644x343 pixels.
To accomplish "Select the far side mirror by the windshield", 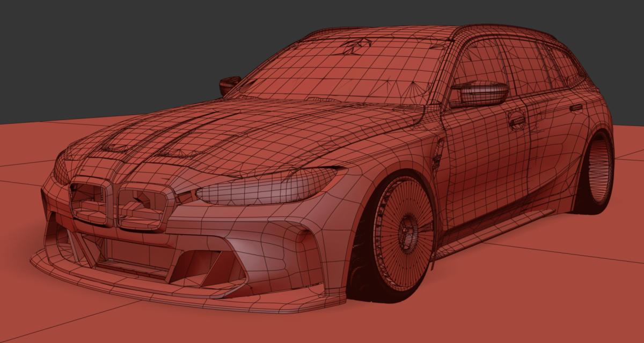I will 230,85.
